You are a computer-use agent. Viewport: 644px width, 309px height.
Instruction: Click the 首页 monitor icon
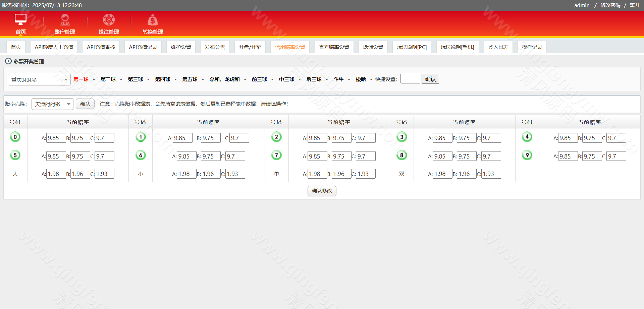[20, 20]
